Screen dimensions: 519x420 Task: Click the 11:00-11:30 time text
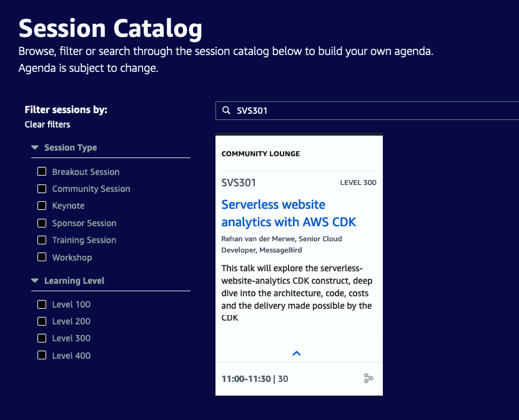[246, 379]
